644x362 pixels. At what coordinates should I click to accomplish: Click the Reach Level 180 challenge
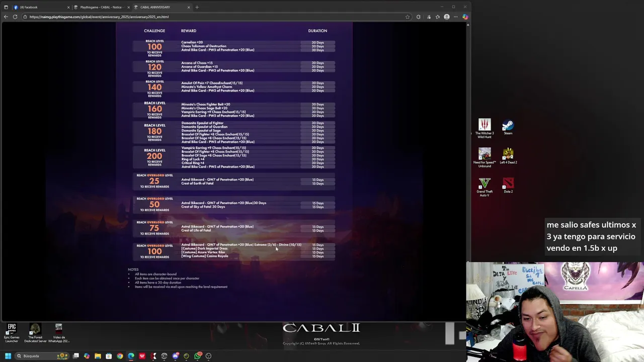tap(154, 132)
